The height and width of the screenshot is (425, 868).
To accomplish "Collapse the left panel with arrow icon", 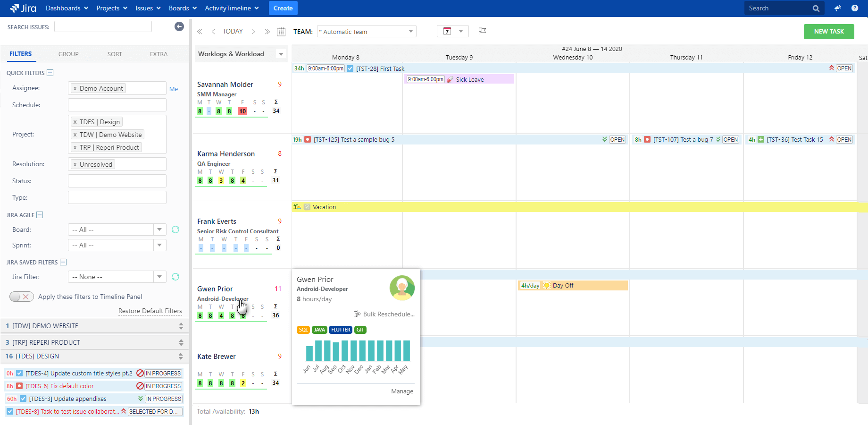I will point(179,27).
